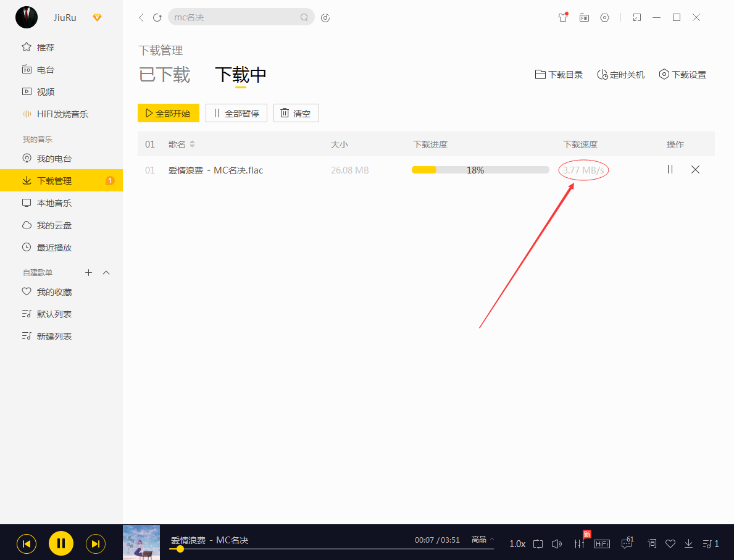Open 默认列表 playlist
This screenshot has height=560, width=734.
[61, 314]
